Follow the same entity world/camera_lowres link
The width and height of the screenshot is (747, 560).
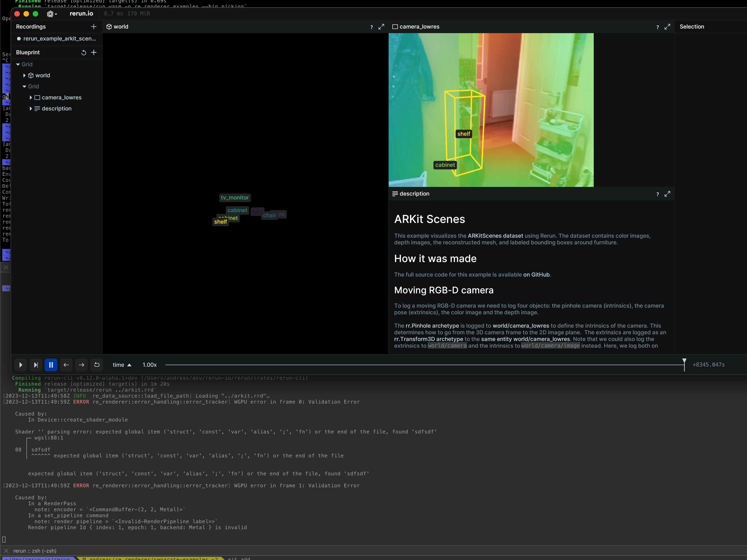(x=525, y=339)
